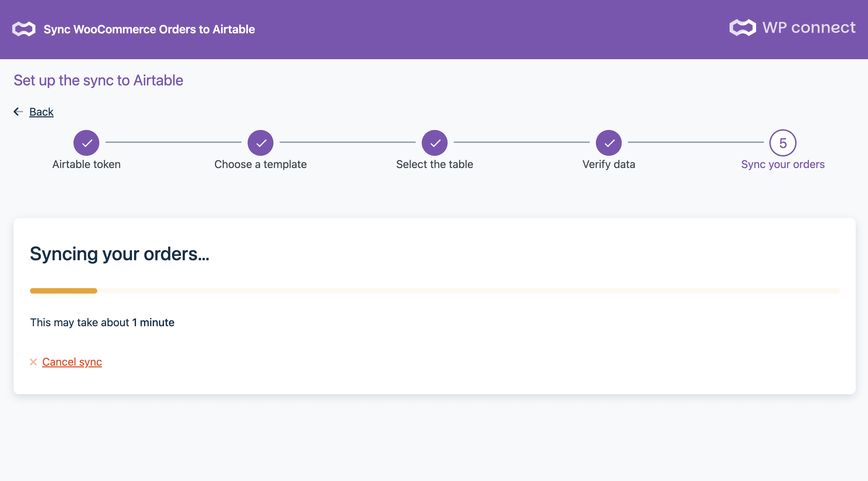Click the WP connect brand logo at right

(x=792, y=28)
